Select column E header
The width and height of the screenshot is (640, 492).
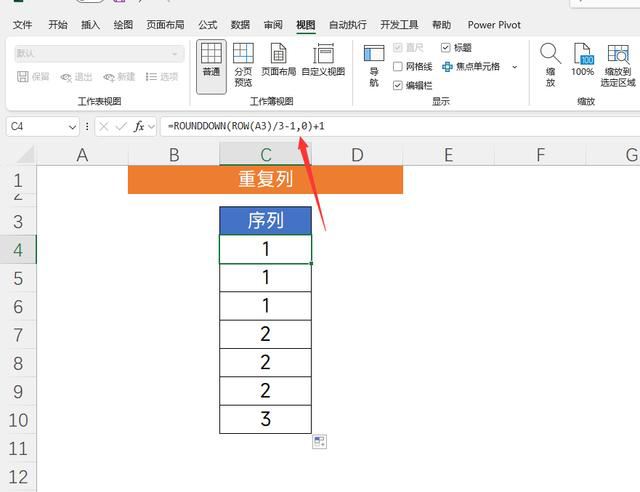pyautogui.click(x=449, y=155)
